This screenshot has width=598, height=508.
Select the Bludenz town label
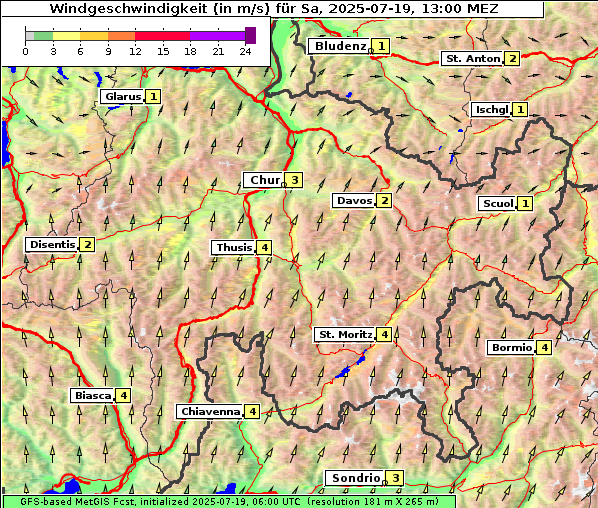pos(340,46)
